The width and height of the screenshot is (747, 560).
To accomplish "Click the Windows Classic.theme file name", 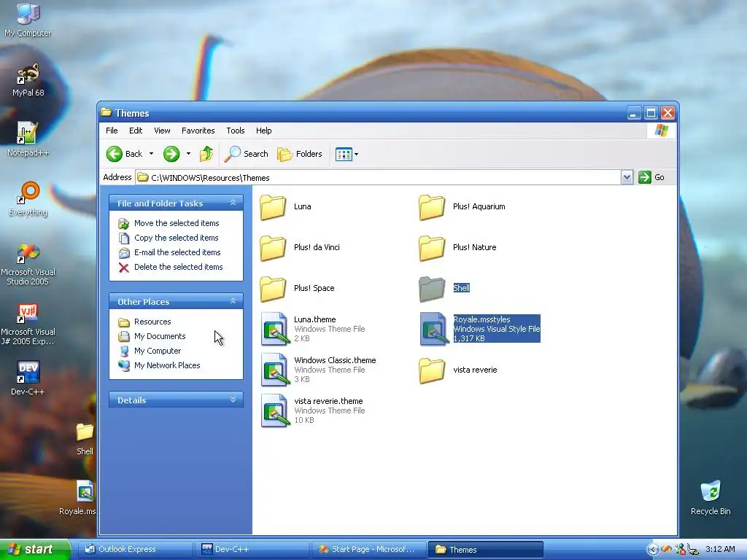I will click(x=335, y=360).
